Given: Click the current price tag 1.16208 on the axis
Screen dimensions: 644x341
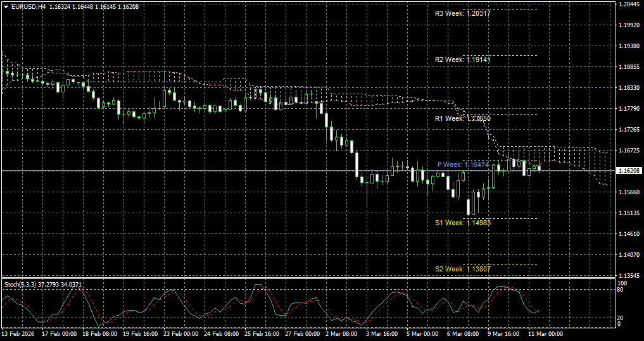Looking at the screenshot, I should coord(629,170).
